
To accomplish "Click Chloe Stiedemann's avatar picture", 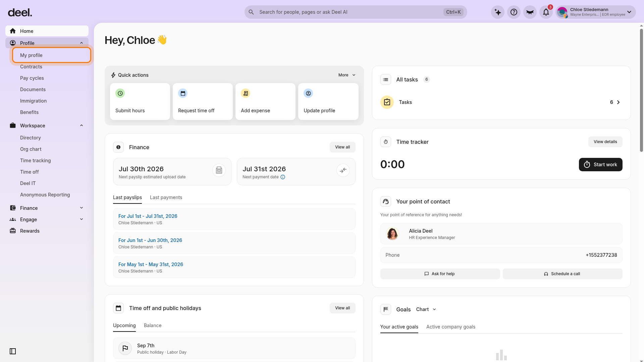I will 562,12.
